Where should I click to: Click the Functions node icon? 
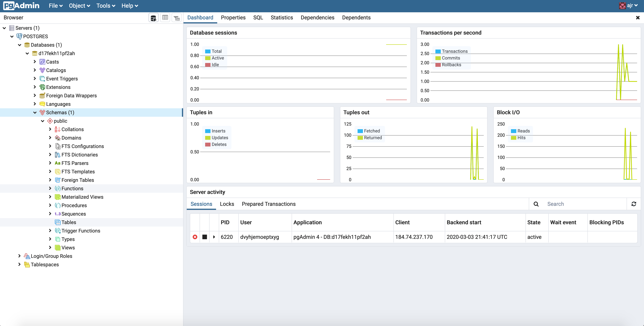(x=58, y=189)
